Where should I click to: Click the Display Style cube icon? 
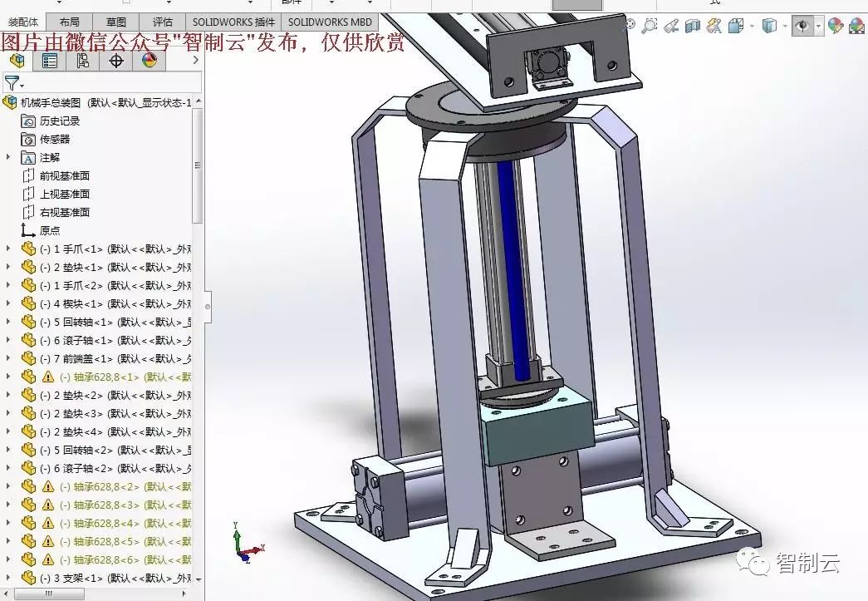[x=769, y=26]
